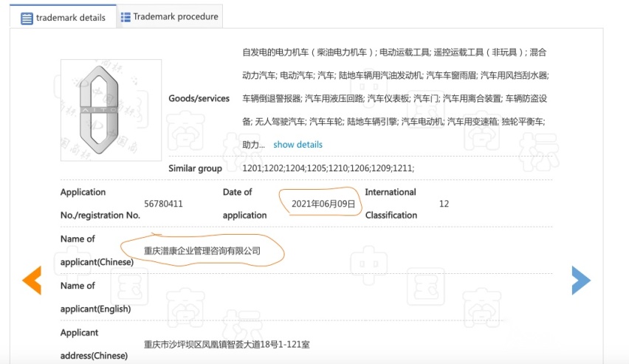The height and width of the screenshot is (364, 629).
Task: Select application number 56780411
Action: click(163, 204)
